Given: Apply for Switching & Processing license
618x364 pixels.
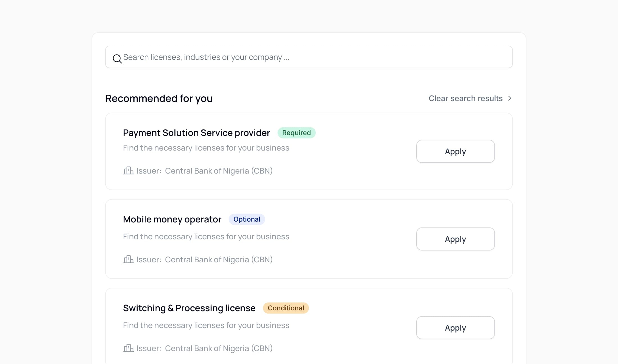Looking at the screenshot, I should click(455, 328).
